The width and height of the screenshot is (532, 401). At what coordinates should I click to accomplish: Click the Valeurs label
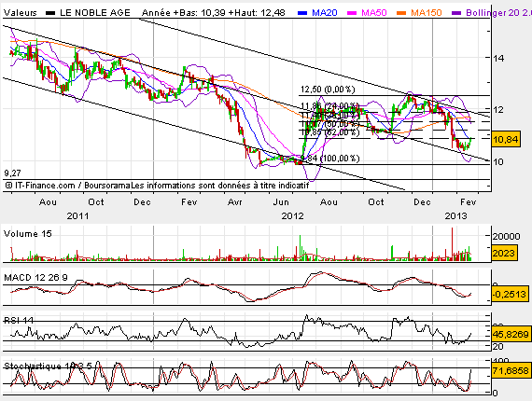point(21,13)
